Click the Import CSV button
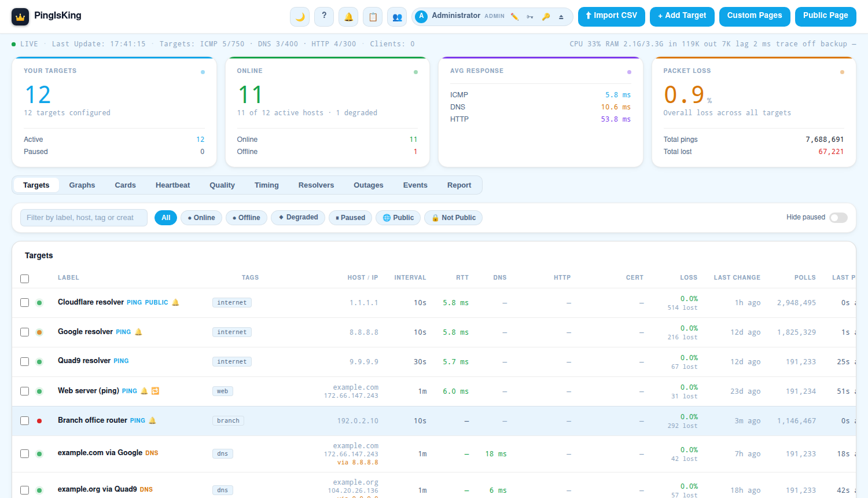Viewport: 868px width, 498px height. (612, 16)
